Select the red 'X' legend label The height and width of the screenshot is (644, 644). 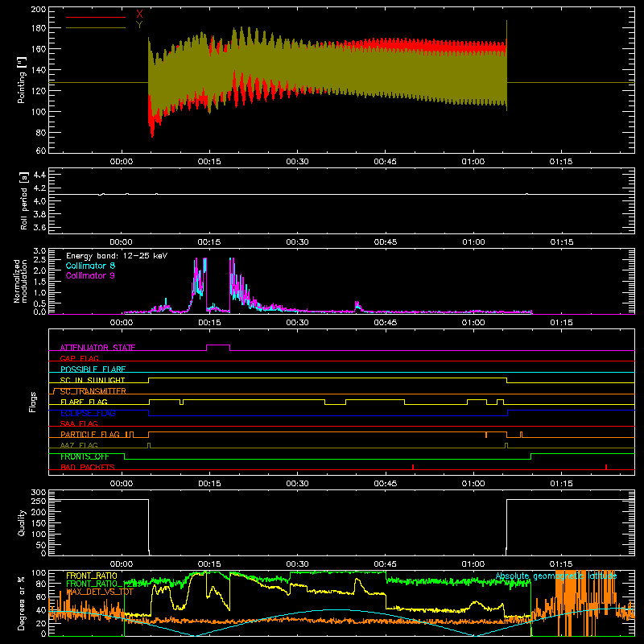(139, 14)
